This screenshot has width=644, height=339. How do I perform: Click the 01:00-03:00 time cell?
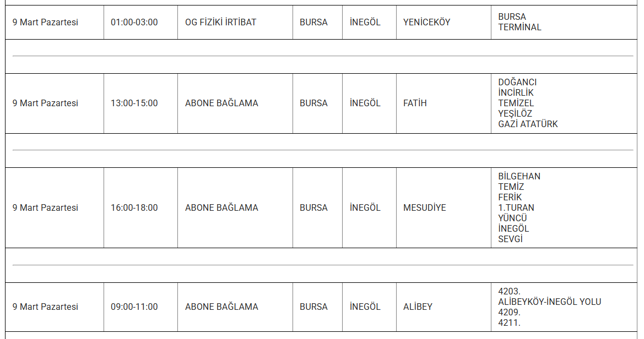pos(134,23)
